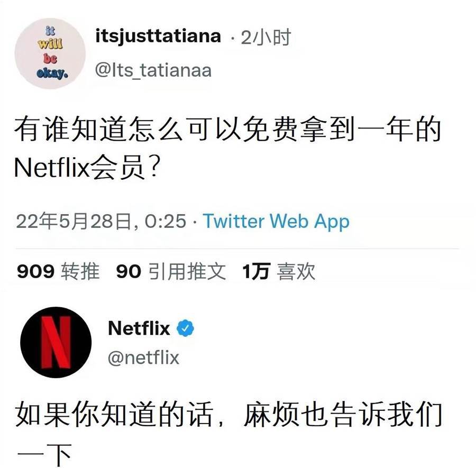Open the Twitter Web App source link
The width and height of the screenshot is (476, 468).
coord(276,221)
